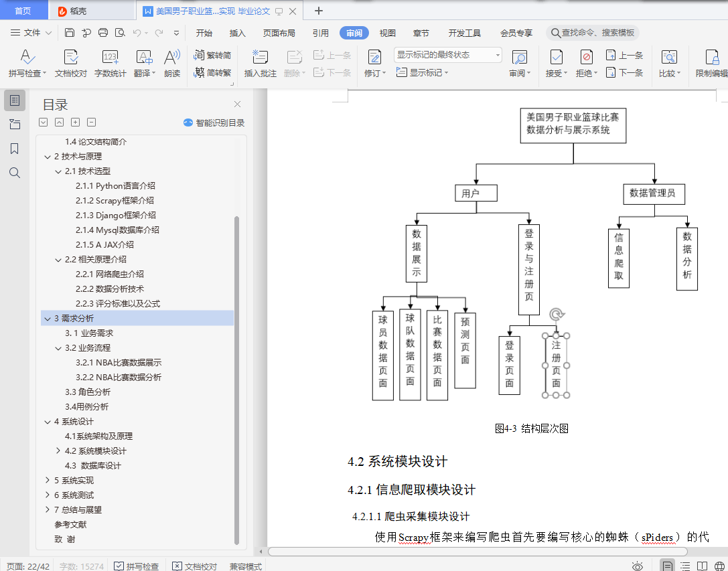Open a new tab with plus button
The image size is (728, 571).
pos(319,11)
